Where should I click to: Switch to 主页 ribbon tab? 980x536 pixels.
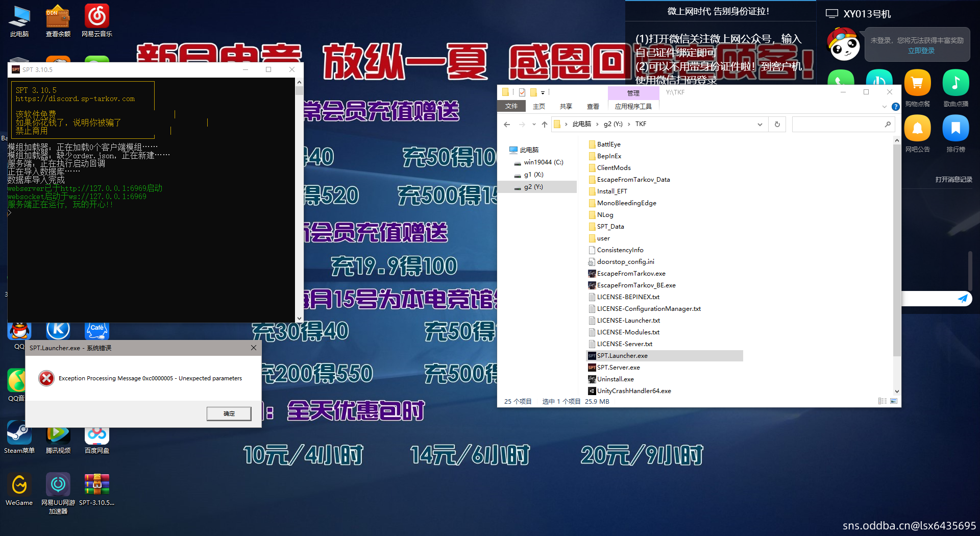pos(538,106)
